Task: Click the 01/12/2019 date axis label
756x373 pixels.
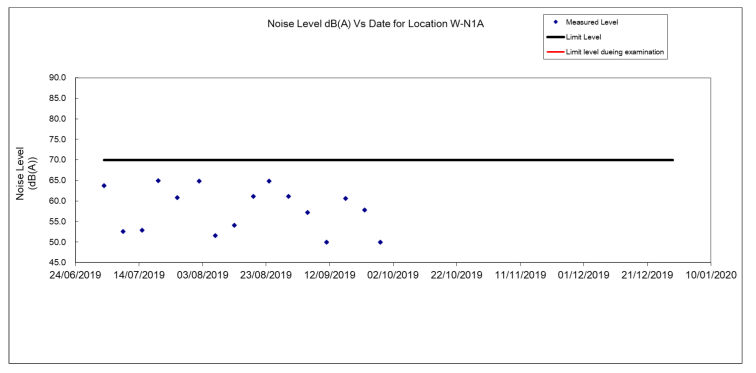Action: tap(583, 275)
